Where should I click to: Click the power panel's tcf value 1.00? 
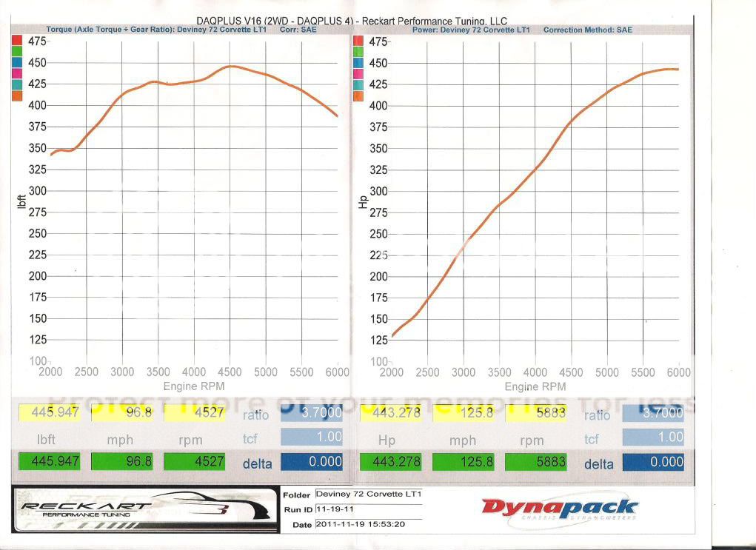(x=652, y=437)
